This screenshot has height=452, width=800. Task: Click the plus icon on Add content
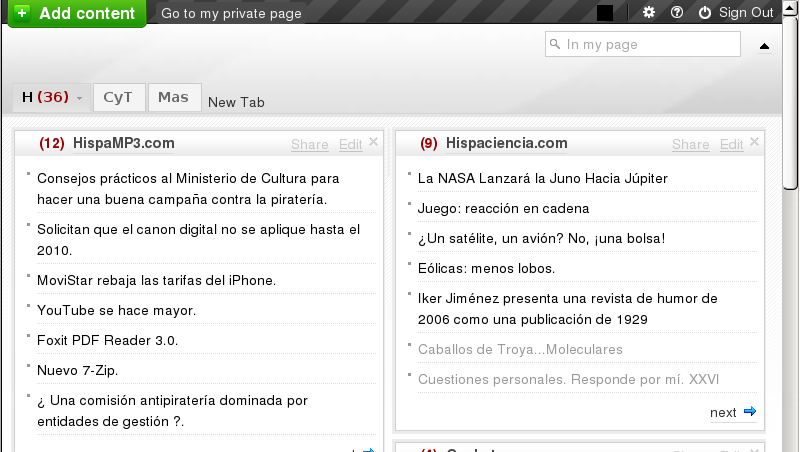pos(22,13)
